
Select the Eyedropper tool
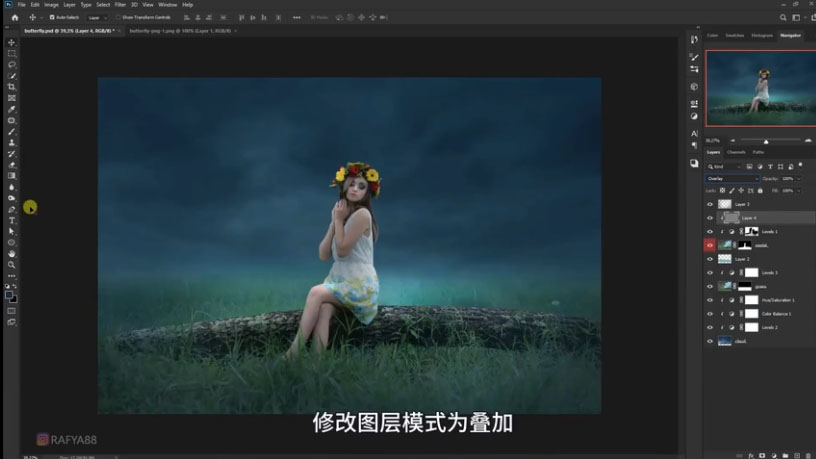(x=11, y=109)
